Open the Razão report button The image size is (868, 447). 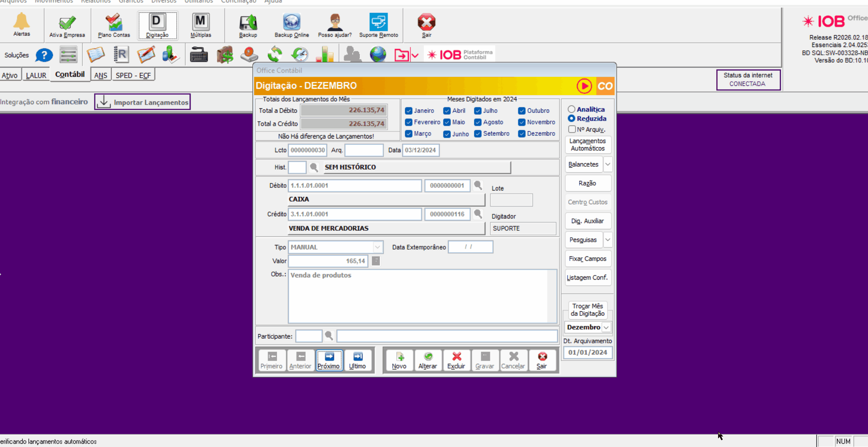(x=587, y=183)
